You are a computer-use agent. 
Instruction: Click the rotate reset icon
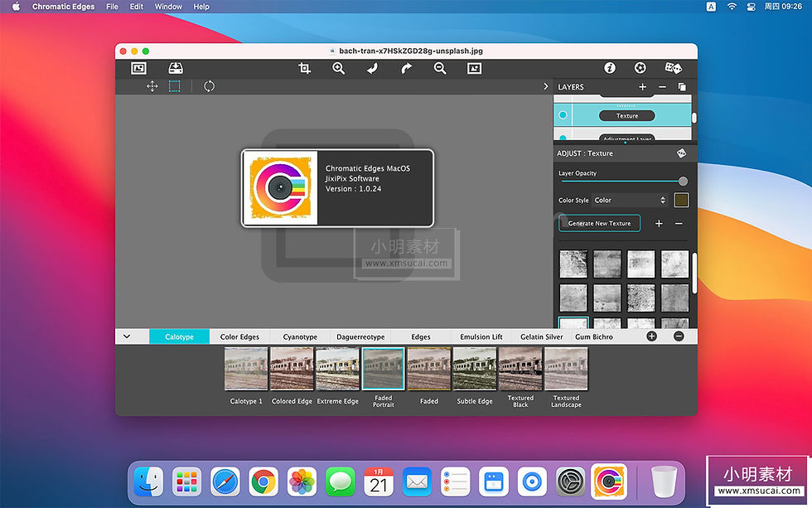(209, 86)
